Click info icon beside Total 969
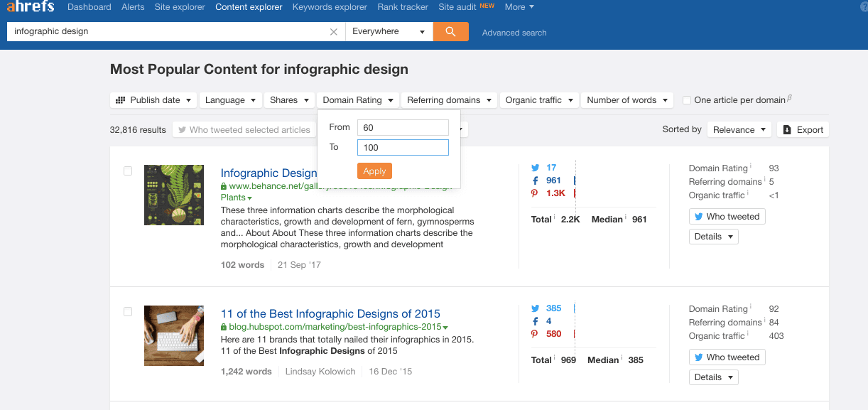 pos(555,359)
